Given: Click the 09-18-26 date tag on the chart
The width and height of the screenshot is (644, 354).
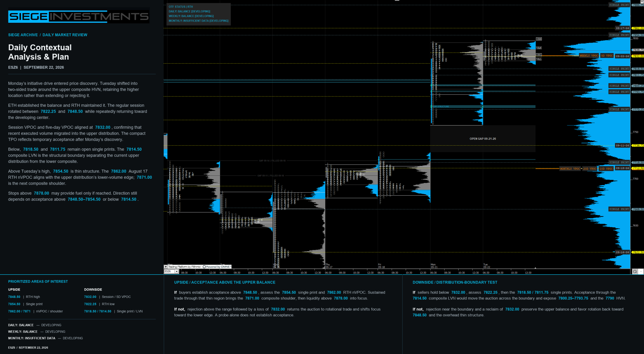Looking at the screenshot, I should 622,168.
